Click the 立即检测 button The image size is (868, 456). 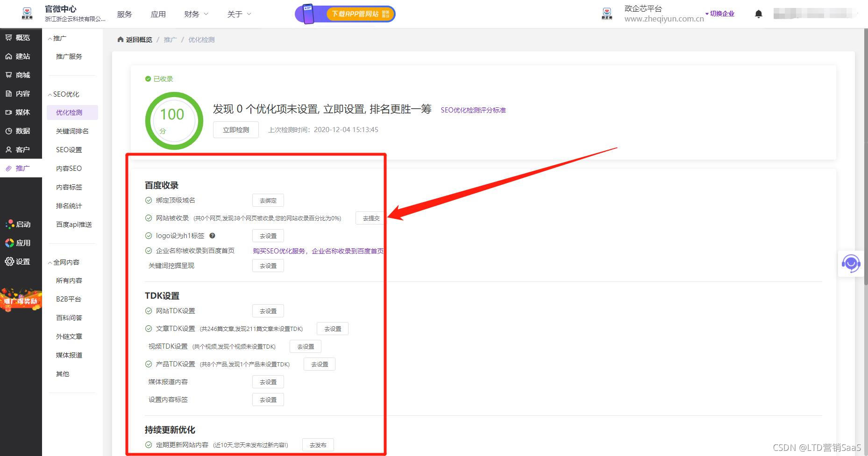[235, 129]
